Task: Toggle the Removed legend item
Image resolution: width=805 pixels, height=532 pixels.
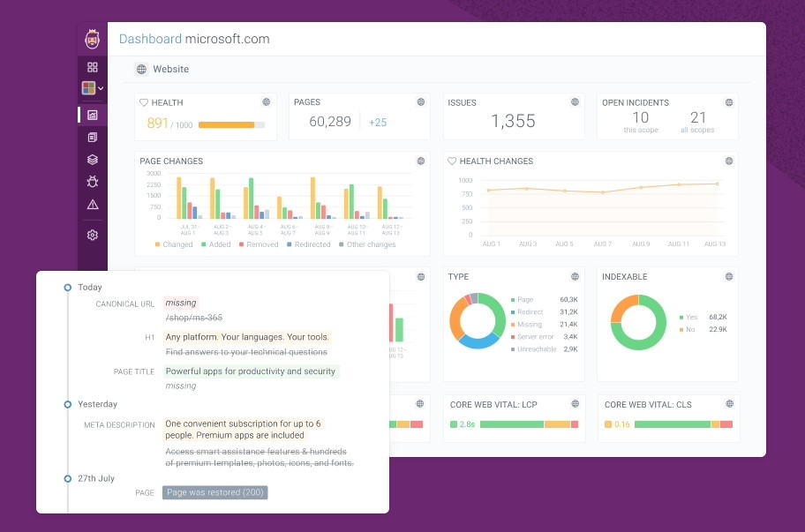Action: [259, 244]
